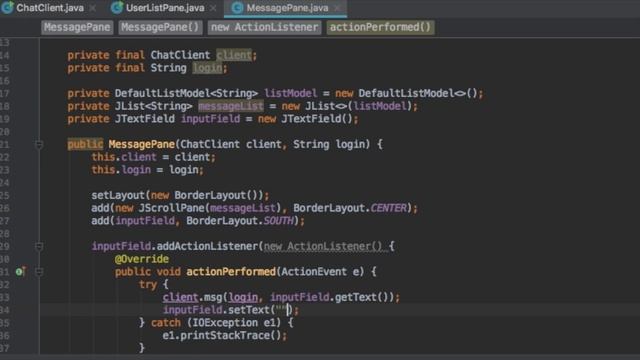The height and width of the screenshot is (360, 640).
Task: Click the 'try' keyword
Action: pos(147,284)
